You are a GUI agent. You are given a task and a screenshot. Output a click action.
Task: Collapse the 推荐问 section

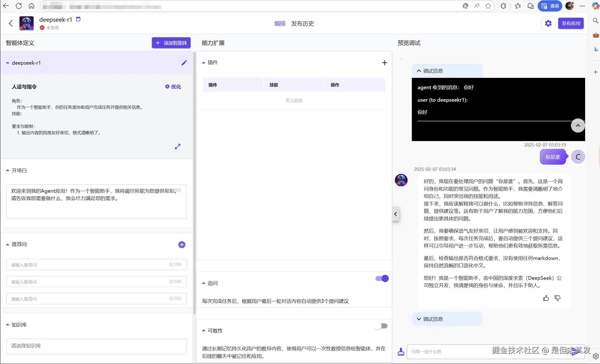(8, 244)
